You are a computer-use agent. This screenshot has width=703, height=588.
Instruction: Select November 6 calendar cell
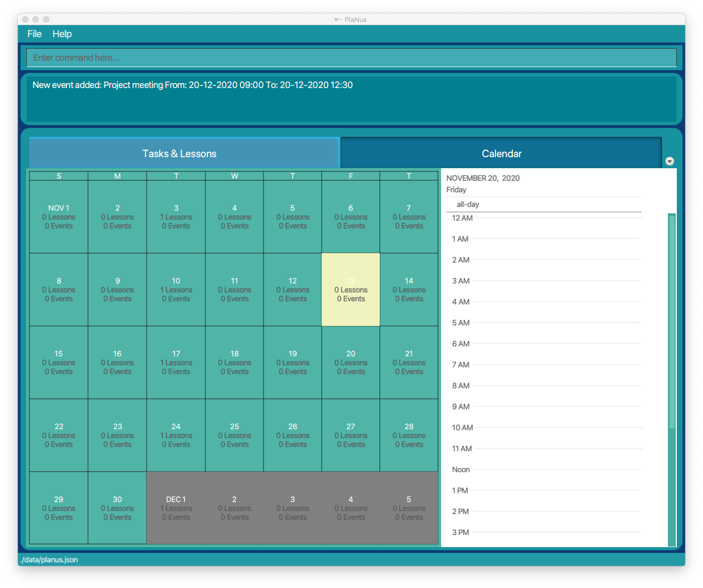[x=350, y=217]
